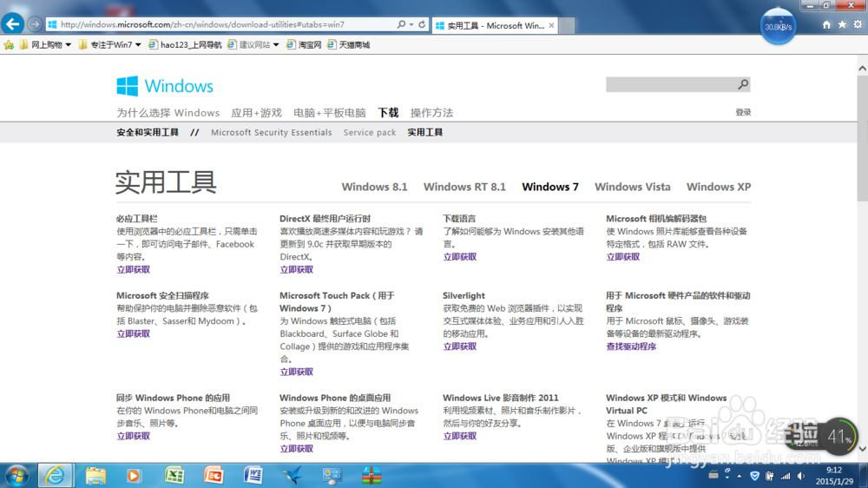Select the 为什么选择 Windows menu
868x488 pixels.
pos(168,112)
